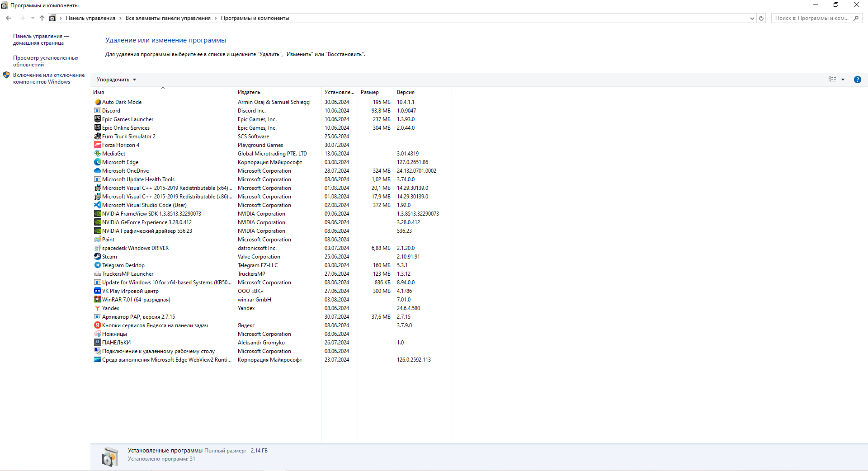Sort list by Имя column
868x471 pixels.
click(163, 92)
